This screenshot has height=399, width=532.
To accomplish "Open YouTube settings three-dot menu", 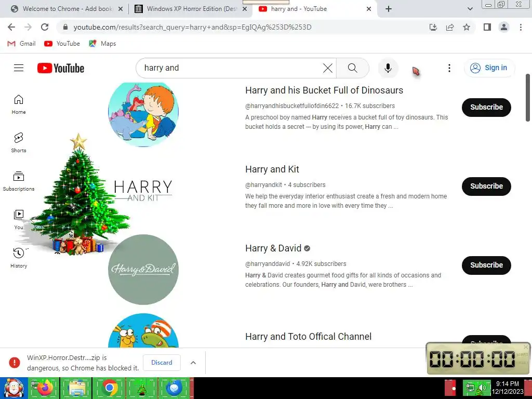I will tap(449, 68).
